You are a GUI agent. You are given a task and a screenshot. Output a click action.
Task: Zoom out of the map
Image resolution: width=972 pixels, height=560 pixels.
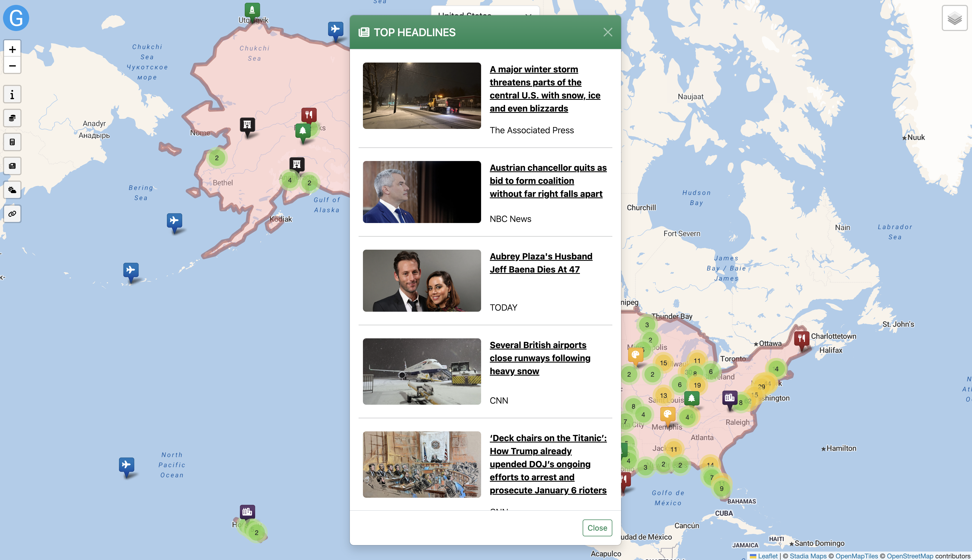pos(12,66)
